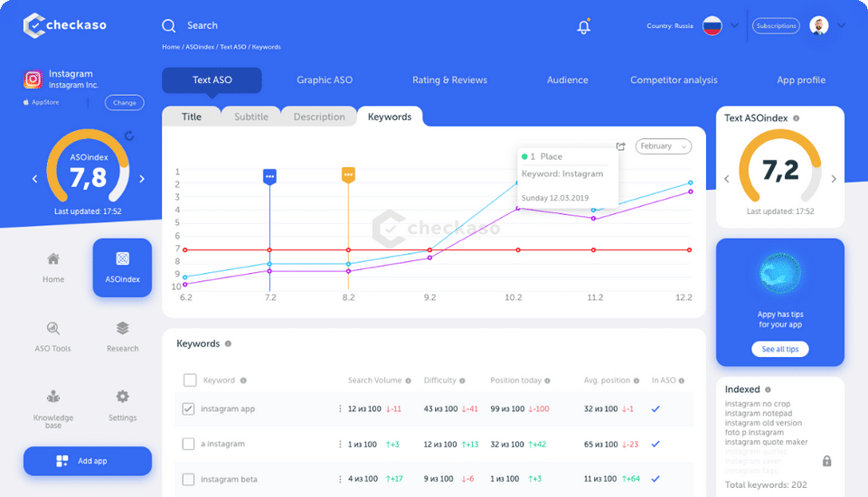Click the Russia flag icon
This screenshot has height=497, width=868.
pos(712,25)
